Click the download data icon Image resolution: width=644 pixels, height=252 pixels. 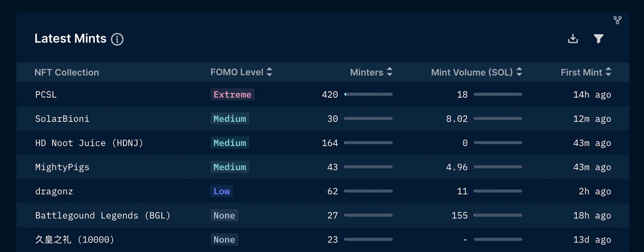tap(573, 39)
